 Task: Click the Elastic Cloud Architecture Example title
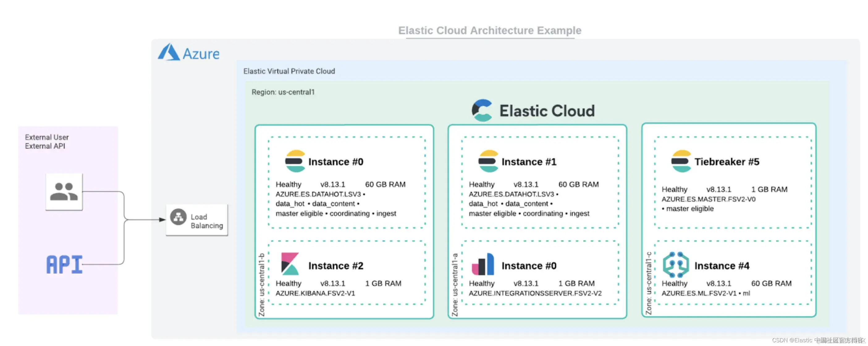(x=490, y=31)
